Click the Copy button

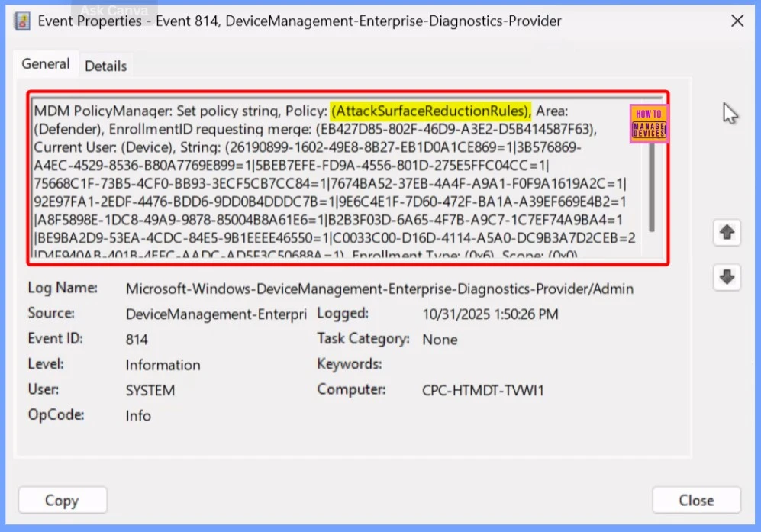pos(62,500)
